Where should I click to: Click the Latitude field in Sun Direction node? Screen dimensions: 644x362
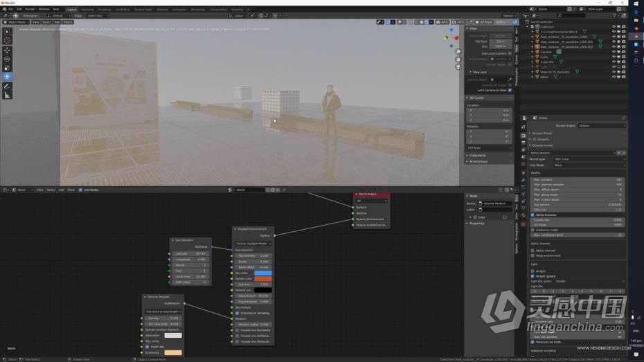190,253
